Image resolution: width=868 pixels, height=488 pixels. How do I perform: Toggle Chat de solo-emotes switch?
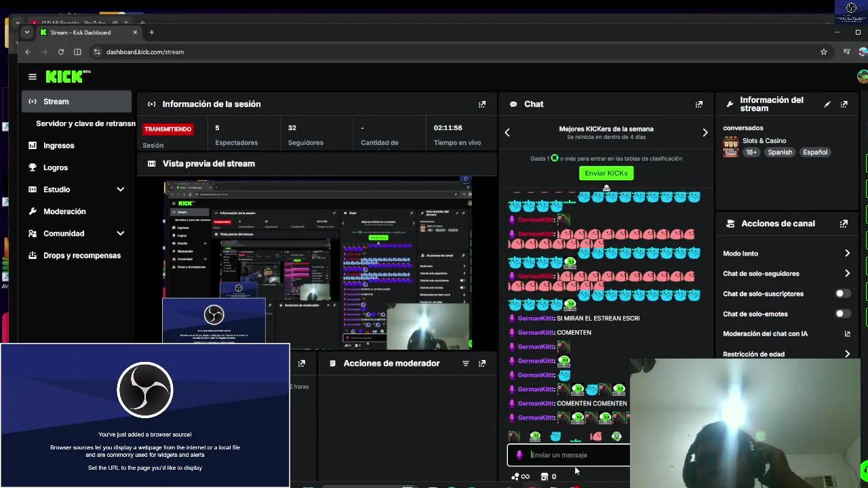[842, 314]
